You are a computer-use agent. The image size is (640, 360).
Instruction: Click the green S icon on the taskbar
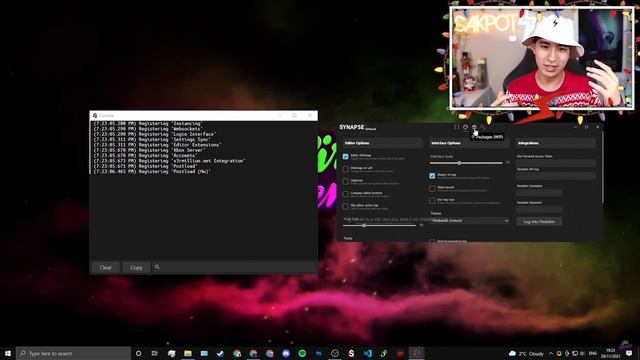(x=384, y=353)
